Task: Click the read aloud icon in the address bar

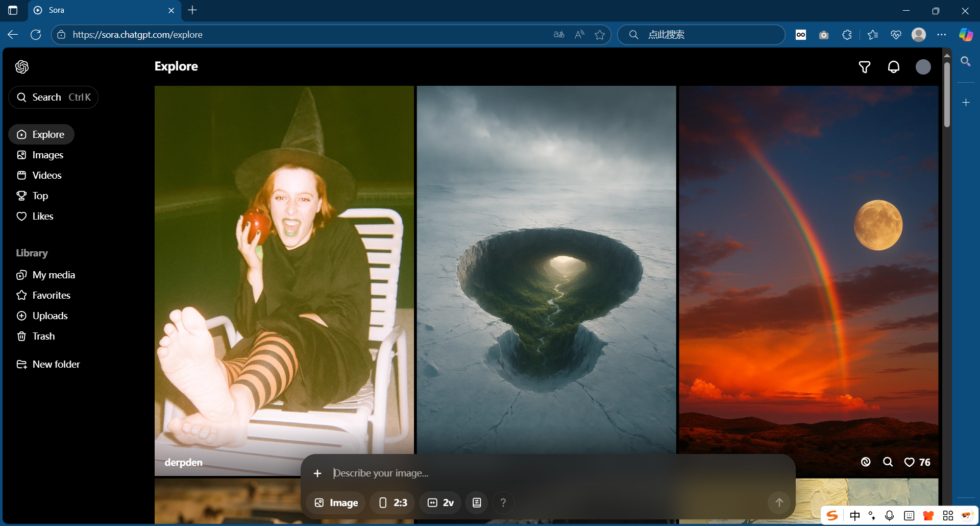Action: tap(579, 35)
